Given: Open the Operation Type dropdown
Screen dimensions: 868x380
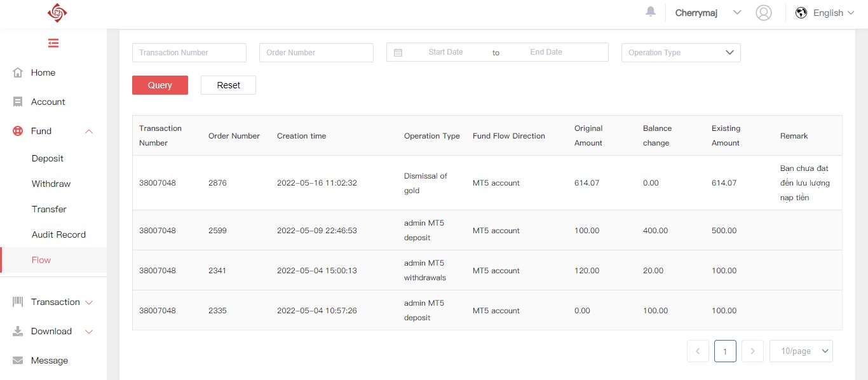Looking at the screenshot, I should point(681,53).
